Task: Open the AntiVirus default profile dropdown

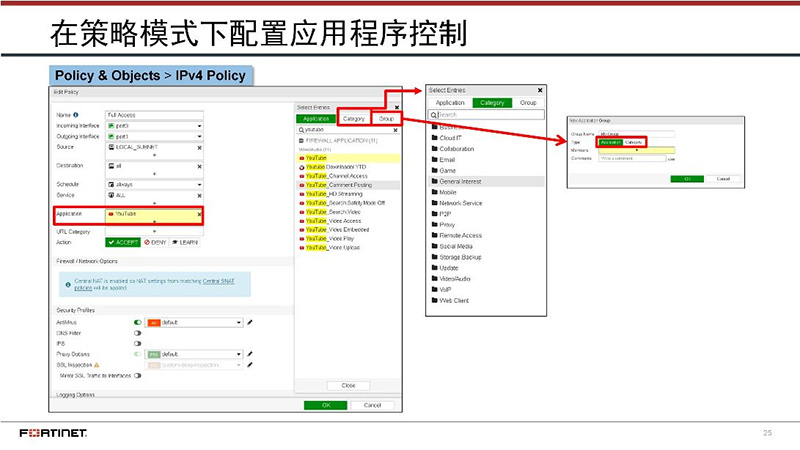Action: pos(194,322)
